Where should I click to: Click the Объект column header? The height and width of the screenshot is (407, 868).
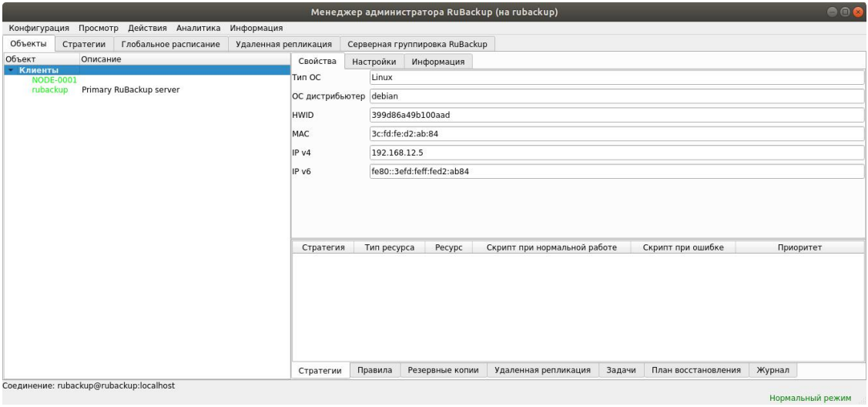pyautogui.click(x=42, y=59)
